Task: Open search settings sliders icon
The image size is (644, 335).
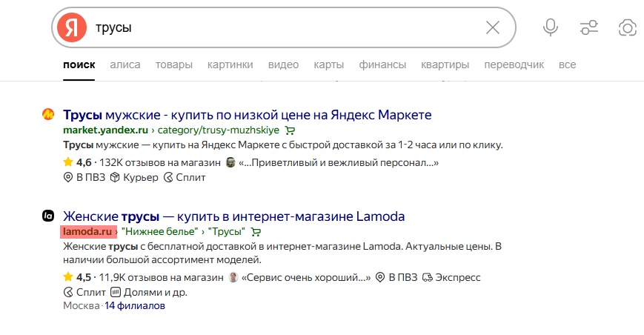Action: point(588,27)
